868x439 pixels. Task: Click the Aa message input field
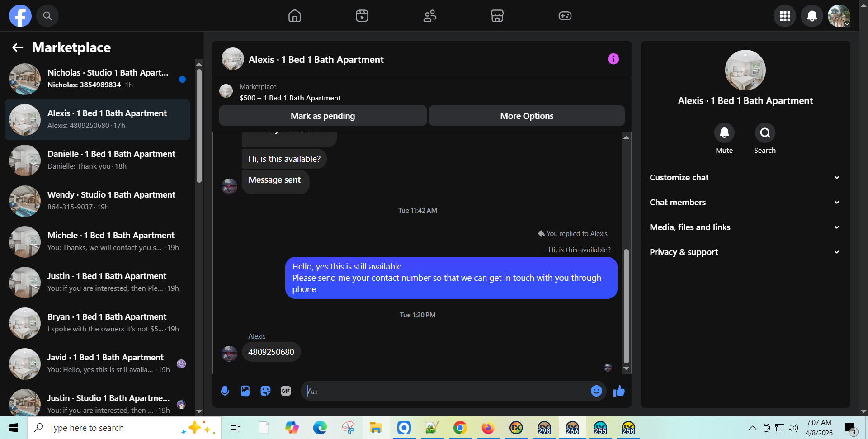point(445,391)
